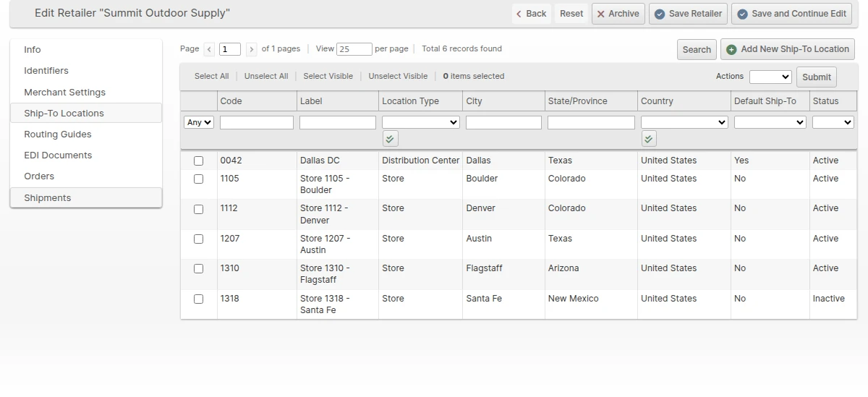Sort by Country column header
868x397 pixels.
point(684,101)
